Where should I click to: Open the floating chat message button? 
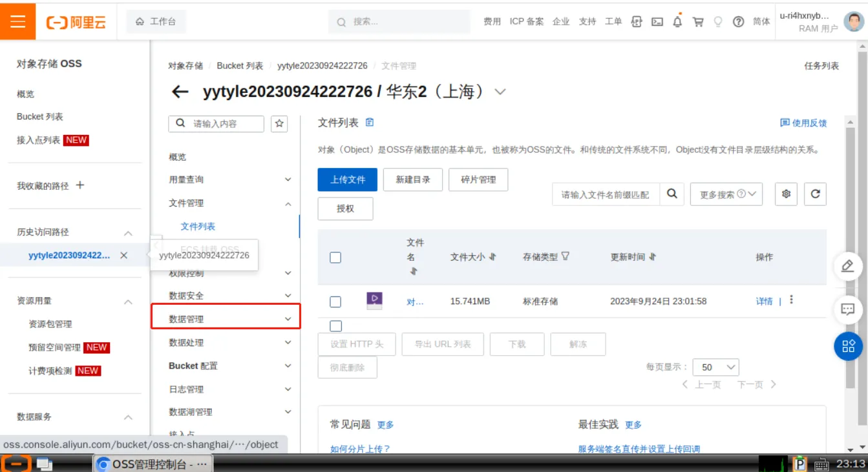[848, 309]
